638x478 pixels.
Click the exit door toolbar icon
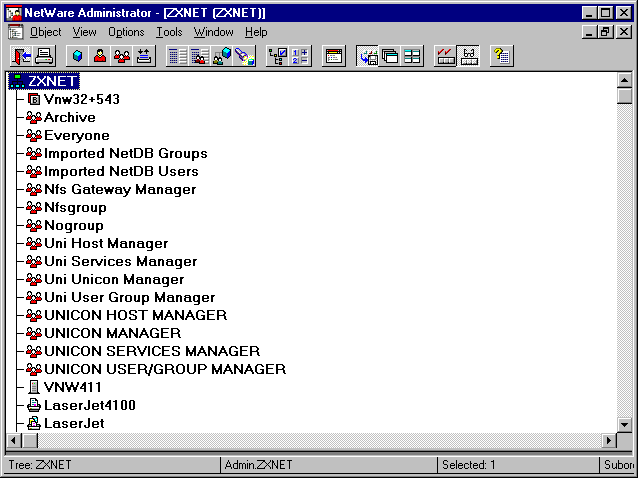click(21, 56)
